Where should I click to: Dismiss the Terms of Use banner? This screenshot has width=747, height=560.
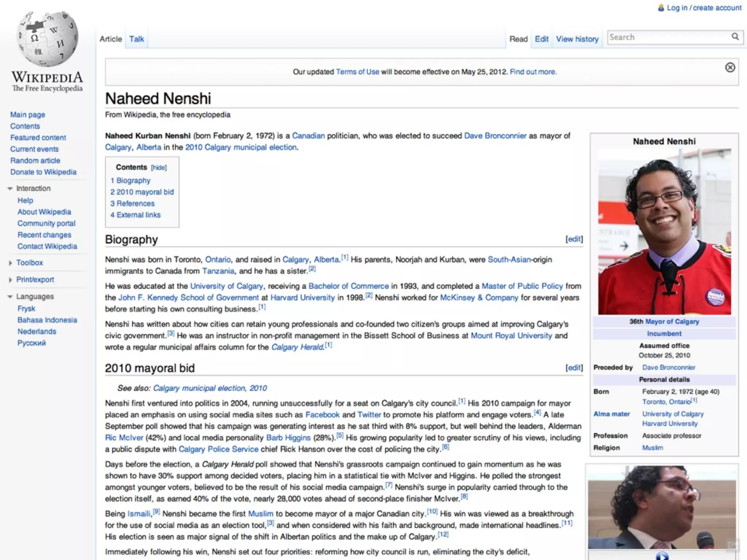coord(730,67)
